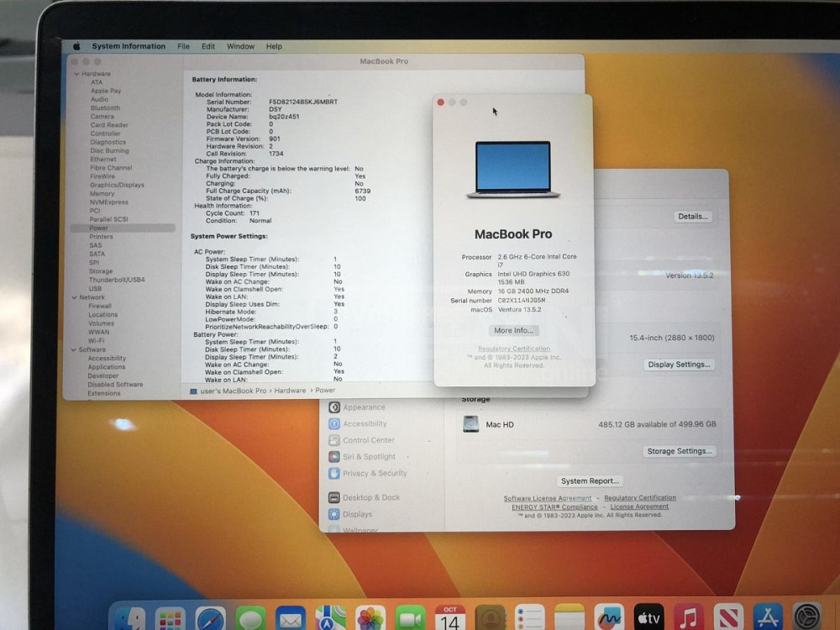Open Siri & Spotlight settings
The height and width of the screenshot is (630, 840).
click(334, 457)
